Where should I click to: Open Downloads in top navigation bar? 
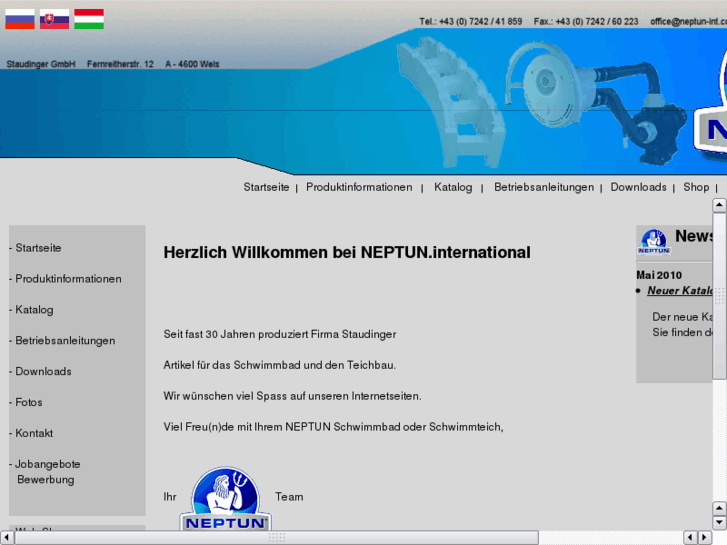638,187
